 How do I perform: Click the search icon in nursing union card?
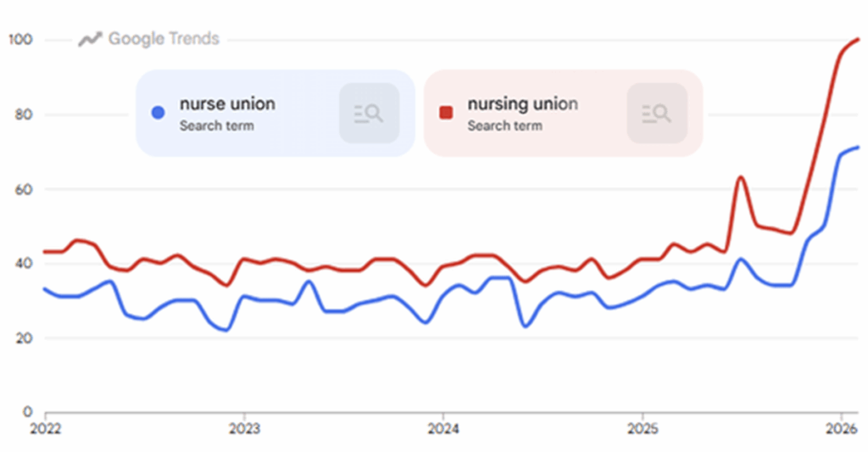656,113
